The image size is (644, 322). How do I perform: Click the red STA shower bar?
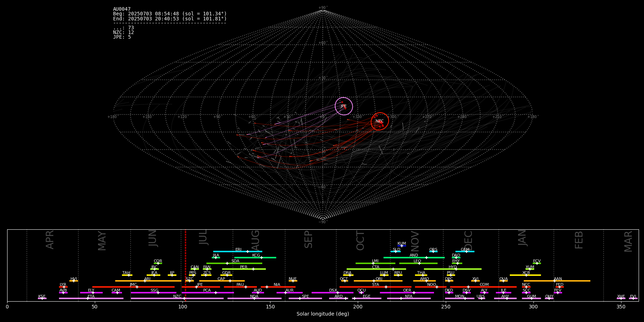tap(375, 287)
